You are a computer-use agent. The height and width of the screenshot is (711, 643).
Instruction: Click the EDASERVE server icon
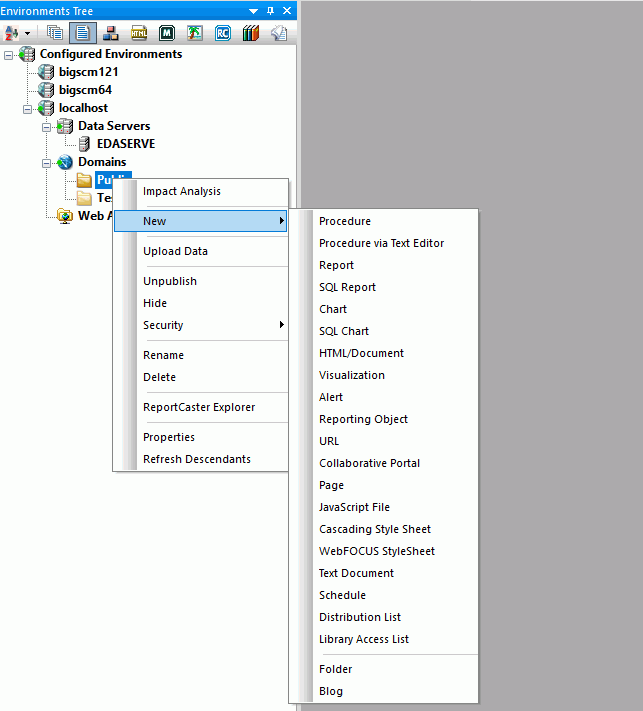tap(84, 144)
